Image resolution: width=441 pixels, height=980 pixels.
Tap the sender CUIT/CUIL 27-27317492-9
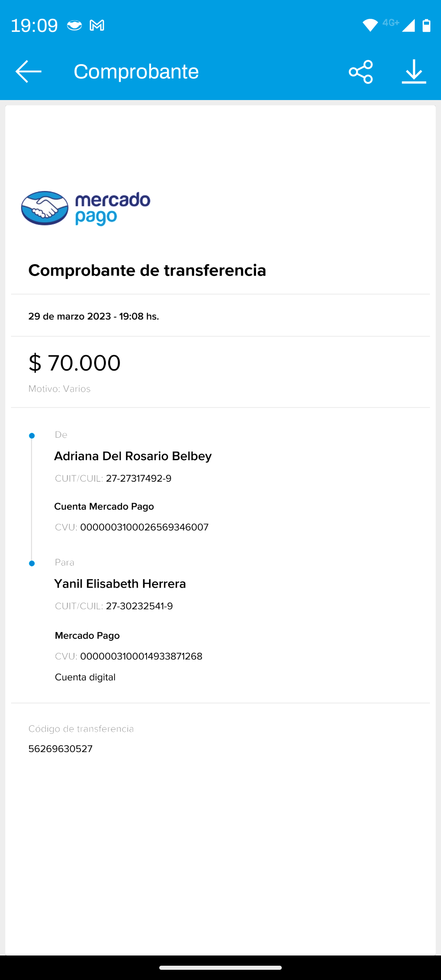coord(138,479)
